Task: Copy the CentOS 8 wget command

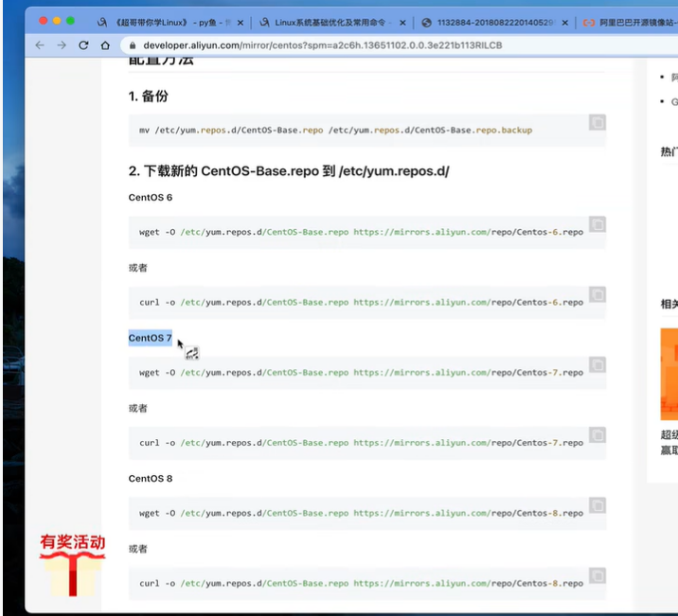Action: point(598,505)
